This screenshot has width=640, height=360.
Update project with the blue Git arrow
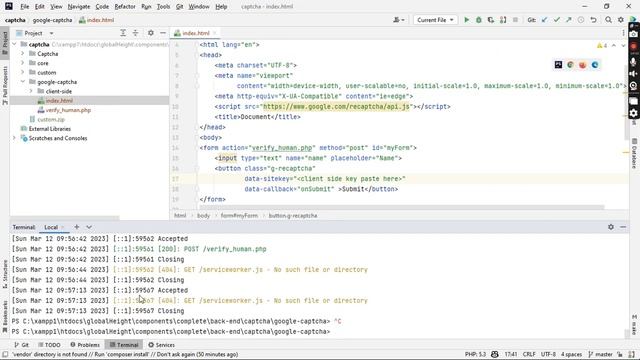544,20
